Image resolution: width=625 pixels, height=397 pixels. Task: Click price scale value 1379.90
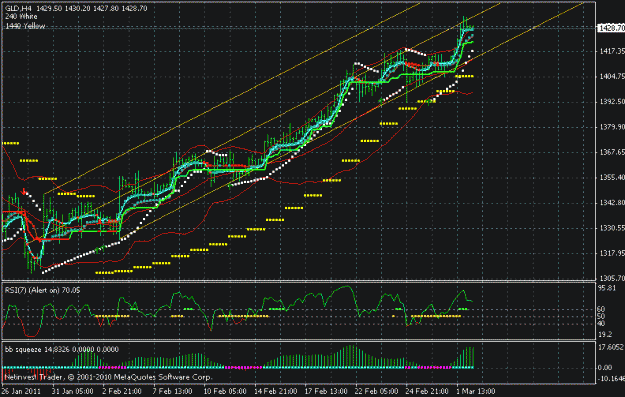[612, 127]
